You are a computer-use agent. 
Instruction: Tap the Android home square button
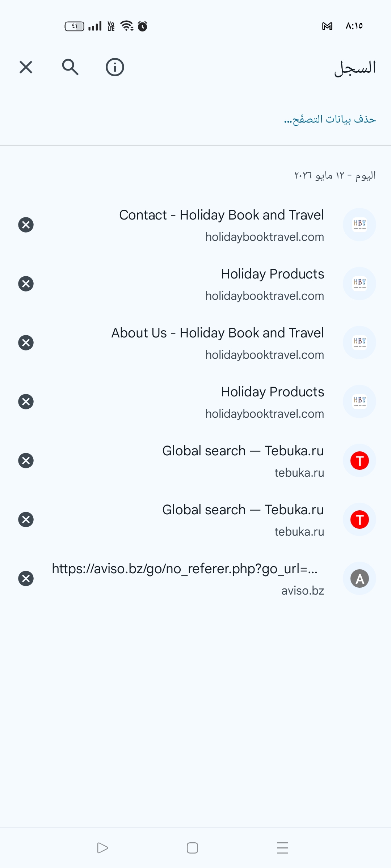(x=192, y=848)
